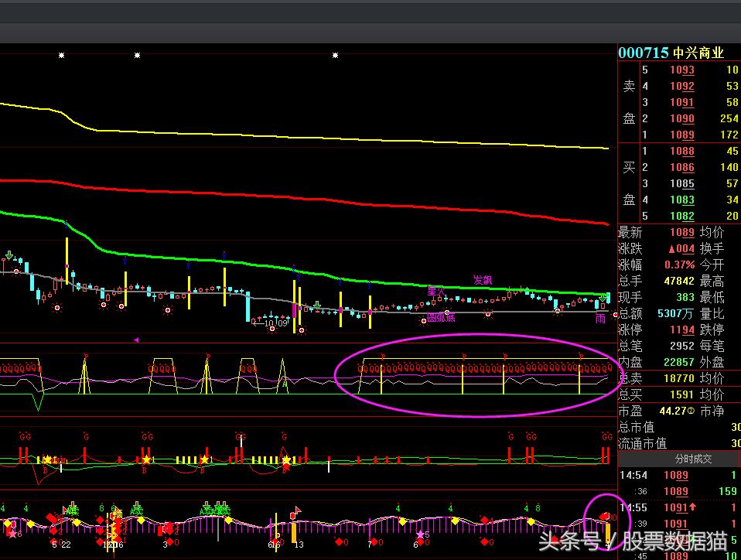
Task: Click the 最新 latest price value
Action: coord(682,233)
